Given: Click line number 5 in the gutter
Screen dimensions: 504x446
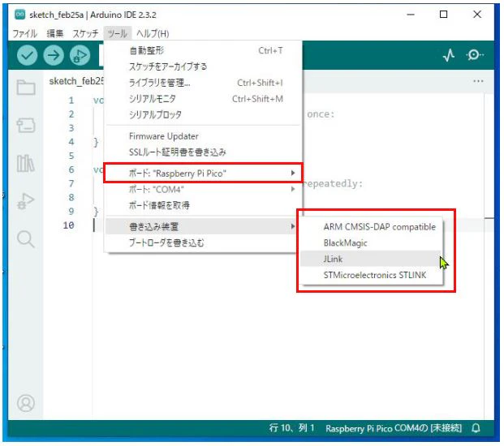Looking at the screenshot, I should [x=71, y=156].
